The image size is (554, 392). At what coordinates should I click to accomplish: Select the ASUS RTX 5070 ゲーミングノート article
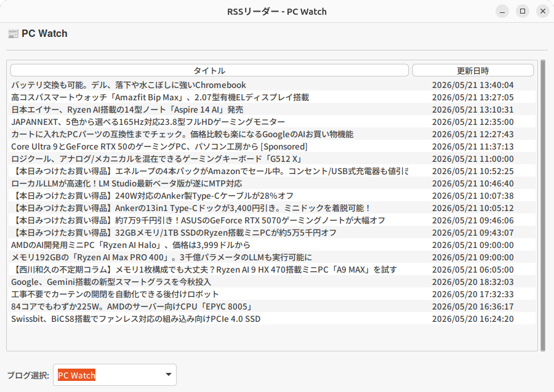pos(272,220)
